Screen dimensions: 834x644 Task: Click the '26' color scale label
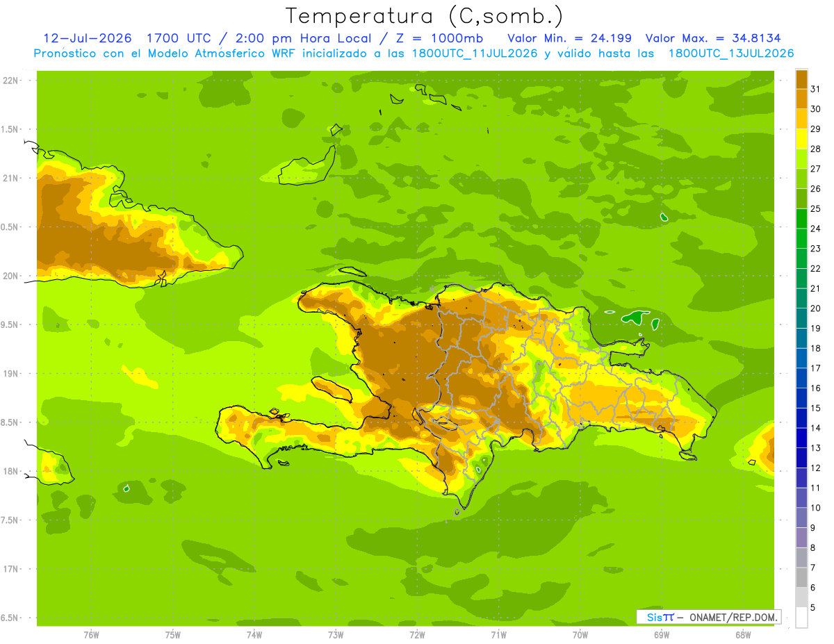point(815,189)
